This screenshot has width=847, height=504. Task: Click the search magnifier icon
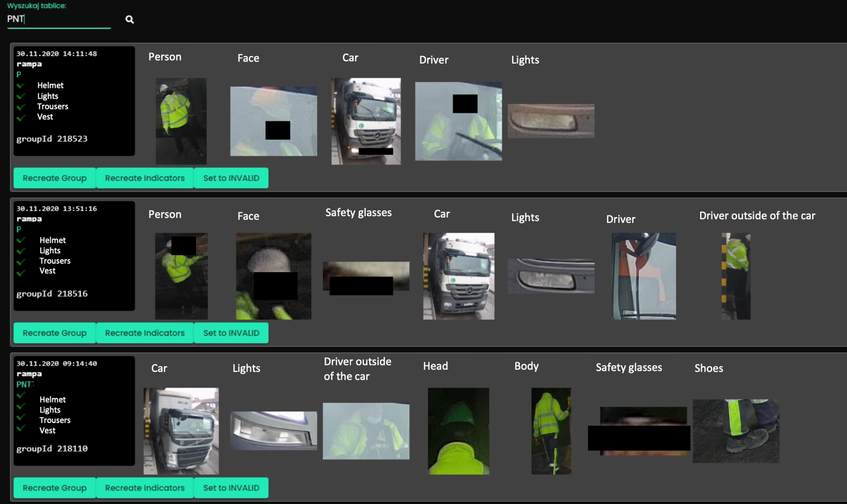129,19
